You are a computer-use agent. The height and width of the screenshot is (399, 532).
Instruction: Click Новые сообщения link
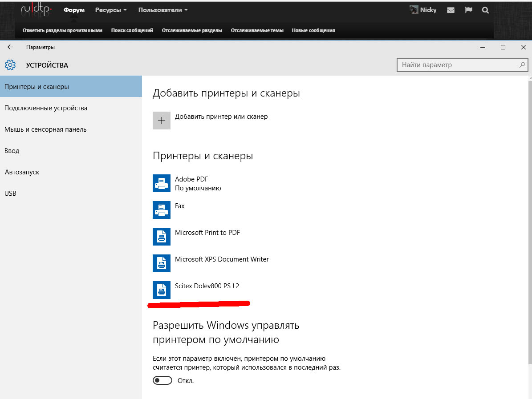tap(313, 30)
